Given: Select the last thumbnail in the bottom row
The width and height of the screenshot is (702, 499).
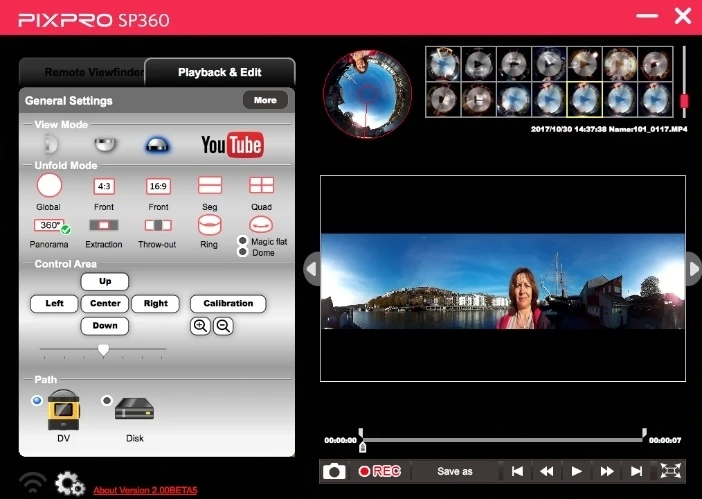Looking at the screenshot, I should [x=655, y=99].
